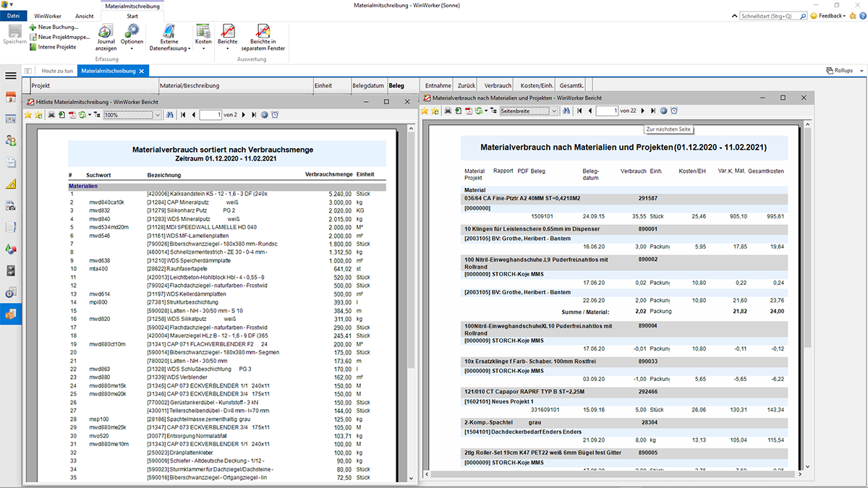868x488 pixels.
Task: Expand the Kosten dropdown in the ribbon
Action: [203, 42]
